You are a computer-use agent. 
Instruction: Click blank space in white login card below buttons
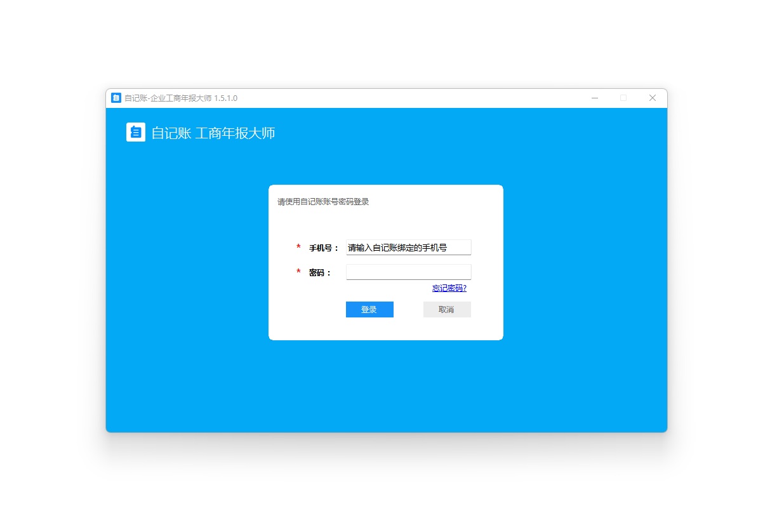pos(385,329)
